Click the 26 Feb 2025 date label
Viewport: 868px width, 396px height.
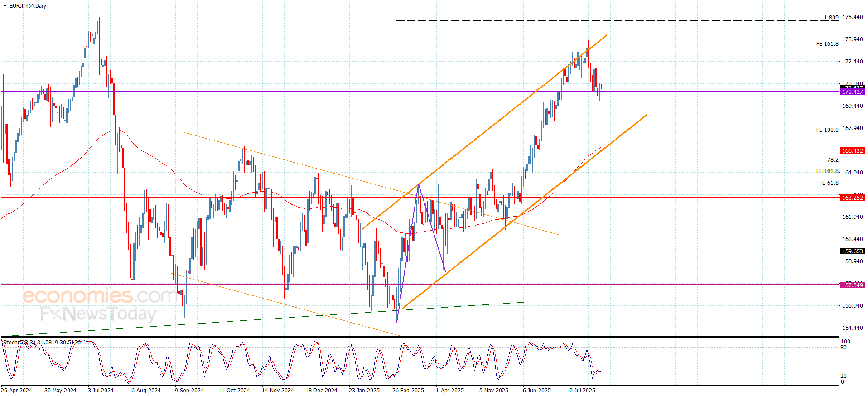tap(408, 391)
